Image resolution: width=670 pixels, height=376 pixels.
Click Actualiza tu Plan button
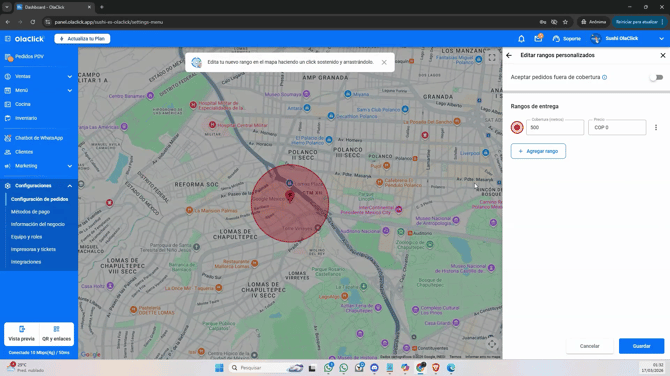82,38
